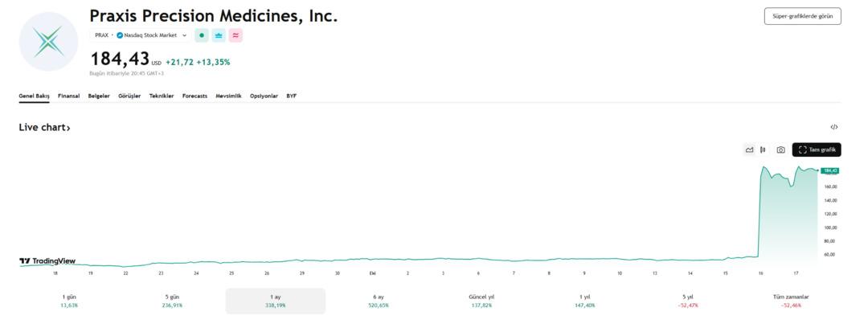This screenshot has height=328, width=868.
Task: Select the 5 yıl time range
Action: pos(690,301)
